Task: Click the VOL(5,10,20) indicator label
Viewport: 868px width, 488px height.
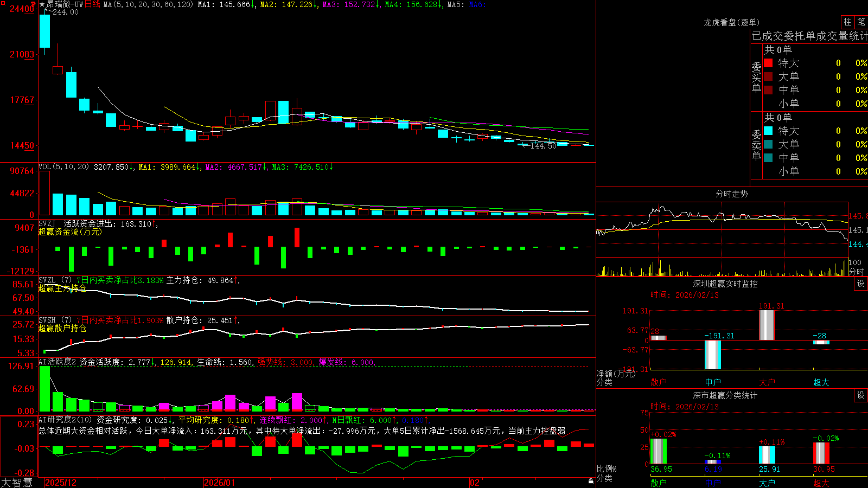Action: (63, 167)
